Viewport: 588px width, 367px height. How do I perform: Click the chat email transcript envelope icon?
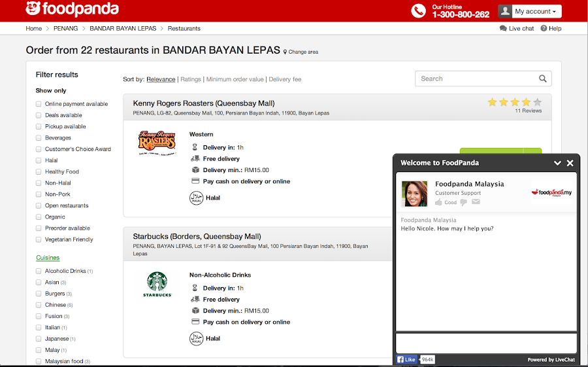click(x=476, y=201)
